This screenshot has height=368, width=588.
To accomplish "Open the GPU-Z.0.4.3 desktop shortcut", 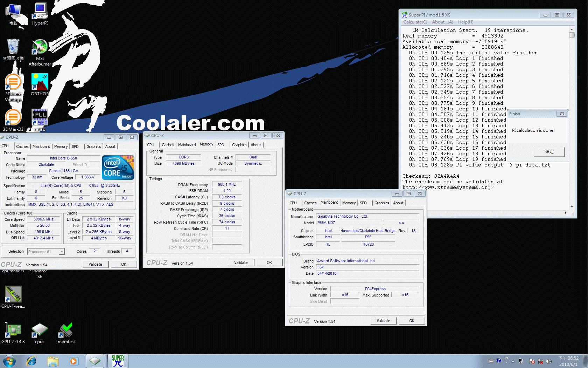I will (13, 333).
